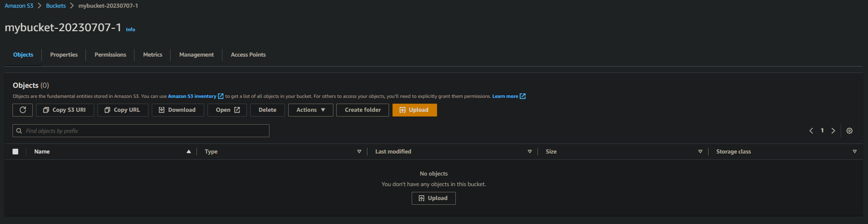Click the search magnifier icon

[x=19, y=130]
